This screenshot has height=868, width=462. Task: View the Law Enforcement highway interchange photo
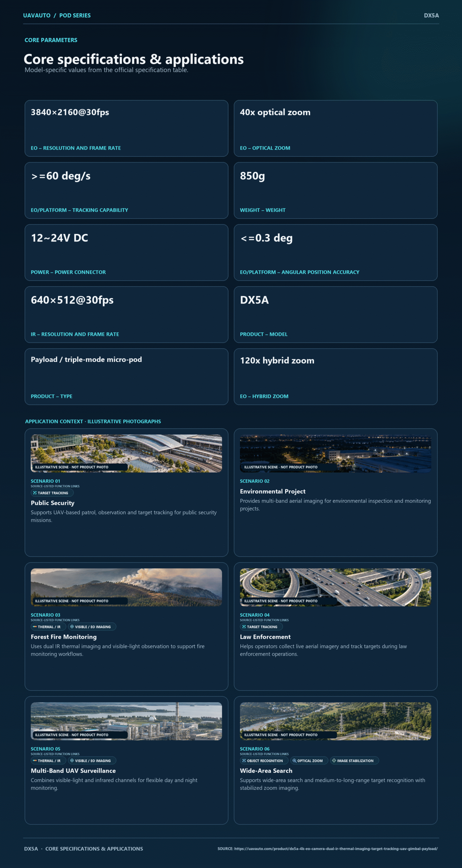(x=335, y=587)
